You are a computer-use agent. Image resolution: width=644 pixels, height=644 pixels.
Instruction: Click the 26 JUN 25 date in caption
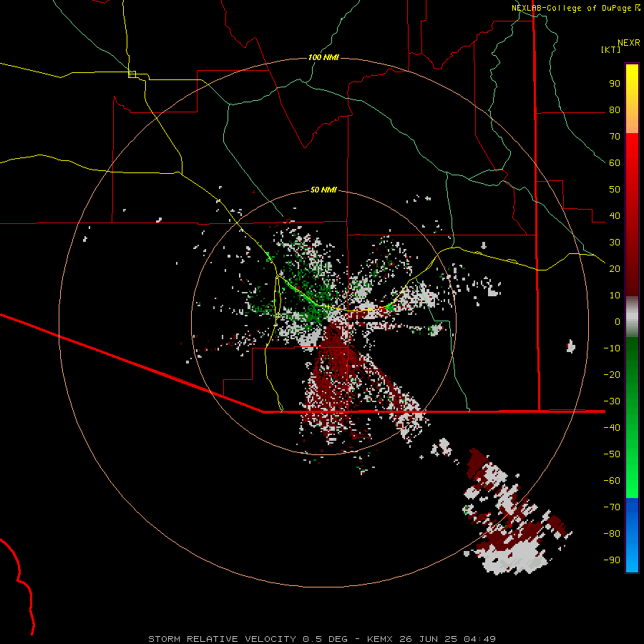coord(429,639)
